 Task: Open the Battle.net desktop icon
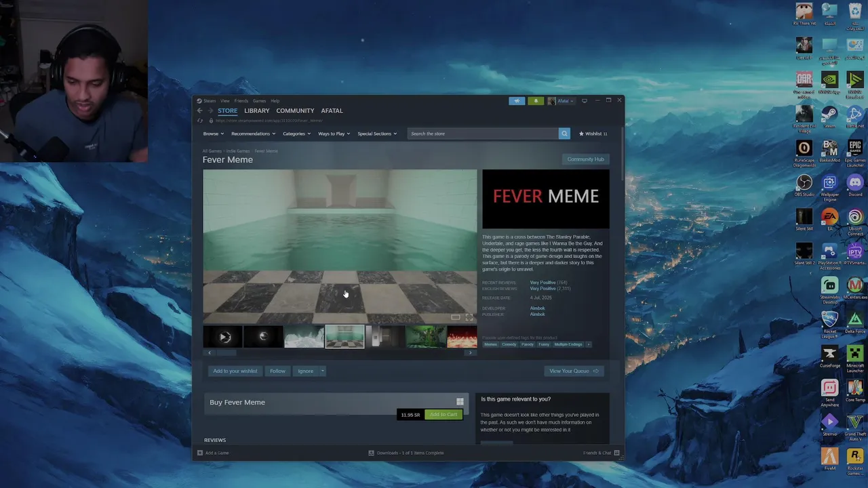pos(855,117)
